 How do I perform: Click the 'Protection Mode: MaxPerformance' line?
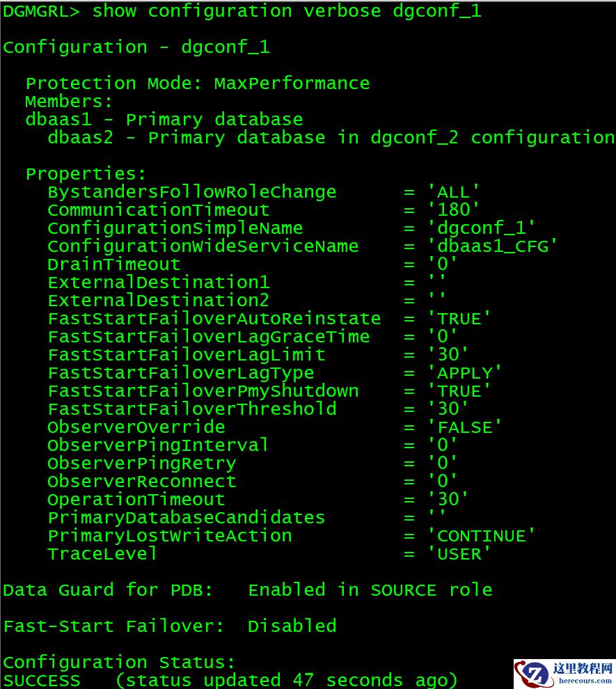click(198, 84)
